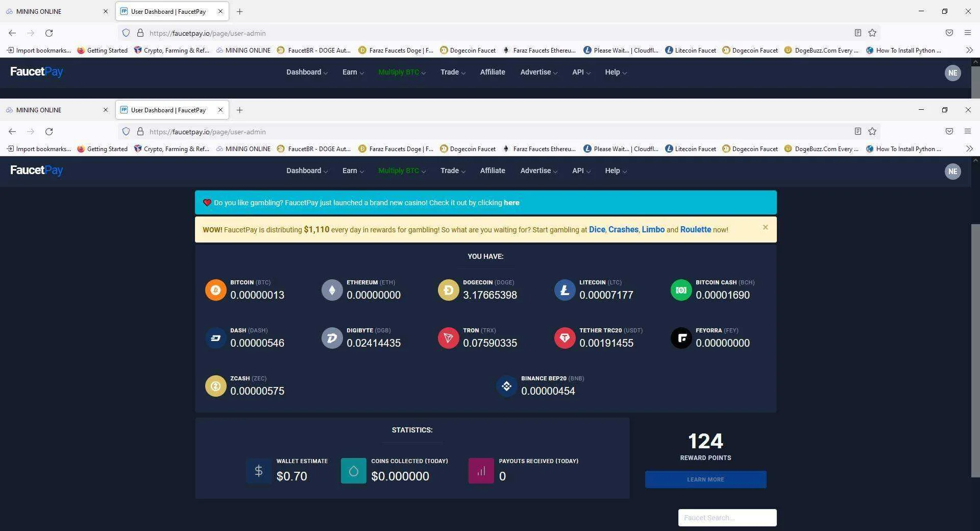
Task: Expand Multiply BTC dropdown in lower navbar
Action: pyautogui.click(x=402, y=171)
